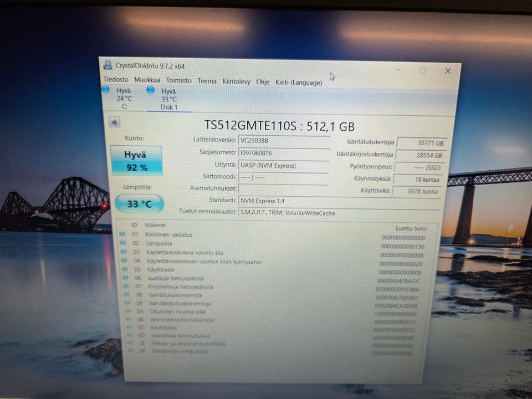This screenshot has height=399, width=532.
Task: Click the Laitteistoversio field VC2S038B
Action: (x=284, y=141)
